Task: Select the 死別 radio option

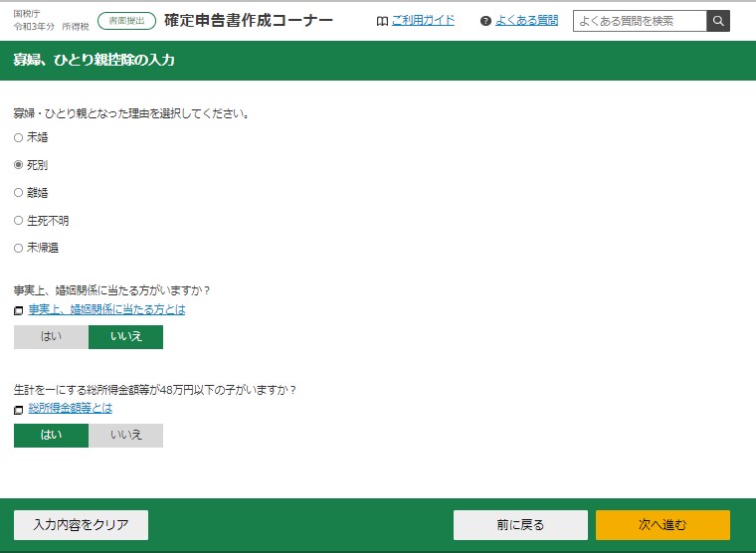Action: [x=19, y=165]
